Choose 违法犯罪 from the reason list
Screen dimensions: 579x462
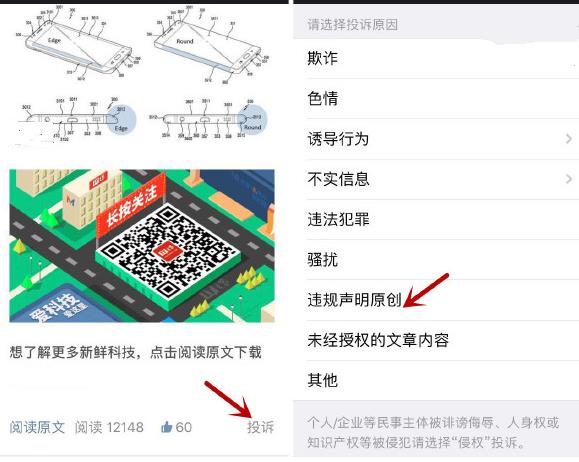coord(436,219)
